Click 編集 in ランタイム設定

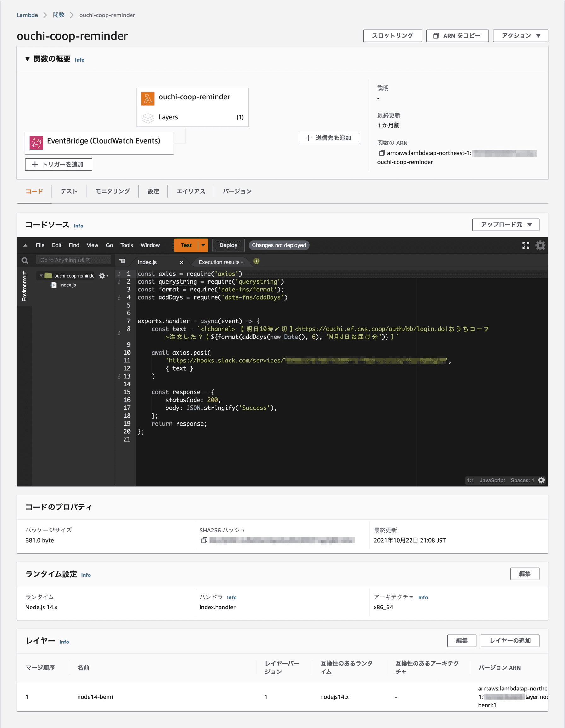coord(525,574)
